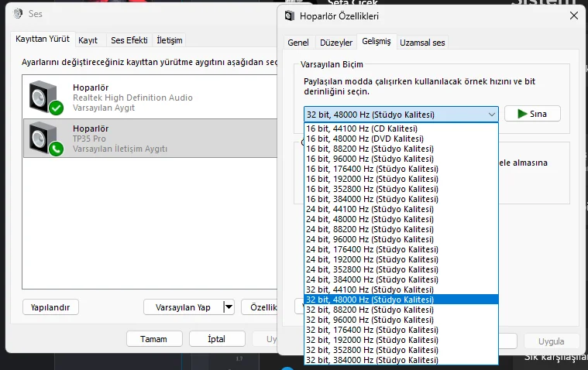The height and width of the screenshot is (370, 588).
Task: Cancel with İptal in the Ses window
Action: pos(217,339)
